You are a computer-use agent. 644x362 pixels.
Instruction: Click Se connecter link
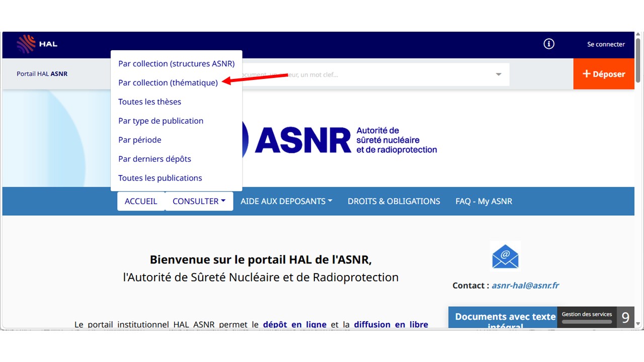click(606, 44)
